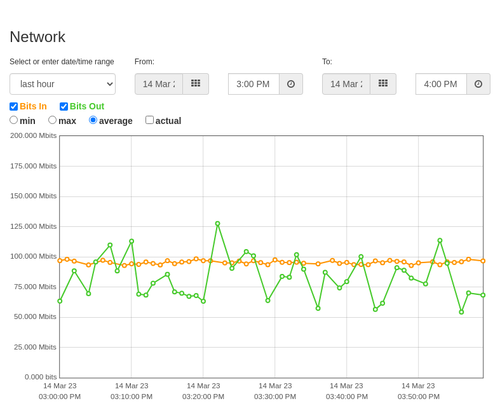The image size is (500, 403).
Task: Open the To time clock picker icon
Action: click(x=478, y=84)
